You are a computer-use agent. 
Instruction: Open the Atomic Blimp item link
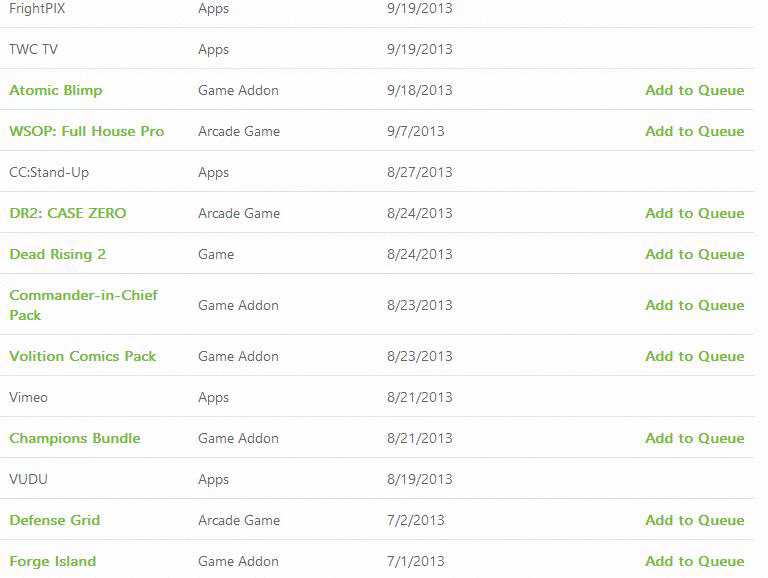coord(56,90)
